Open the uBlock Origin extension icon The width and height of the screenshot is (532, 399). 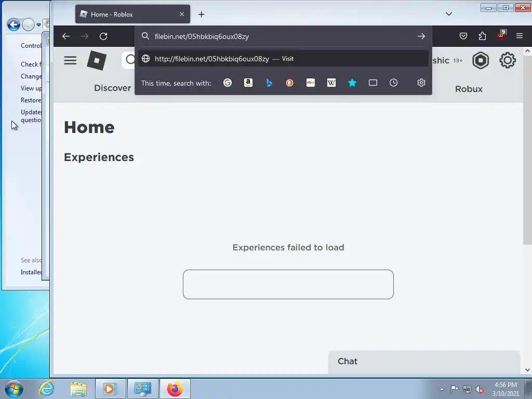tap(501, 35)
